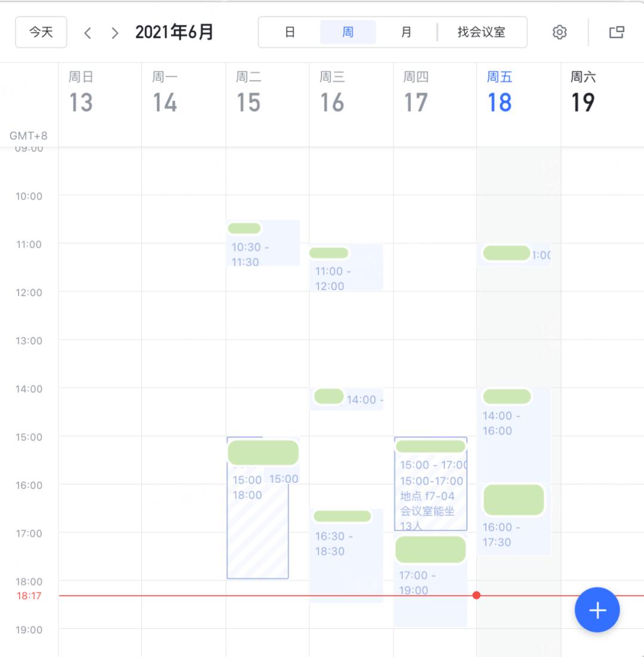Switch to 月 (month) view tab
Image resolution: width=644 pixels, height=657 pixels.
(x=406, y=32)
